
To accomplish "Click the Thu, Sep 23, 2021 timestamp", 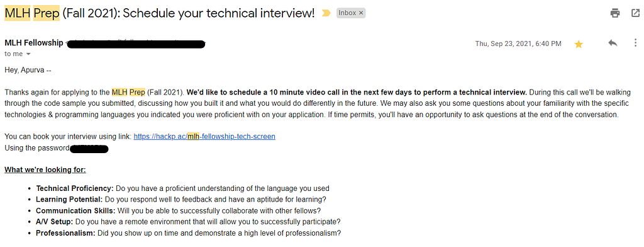I will click(x=518, y=43).
